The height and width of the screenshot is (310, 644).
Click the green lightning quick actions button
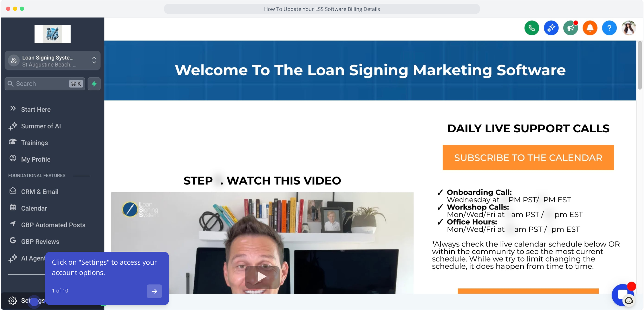[x=94, y=84]
